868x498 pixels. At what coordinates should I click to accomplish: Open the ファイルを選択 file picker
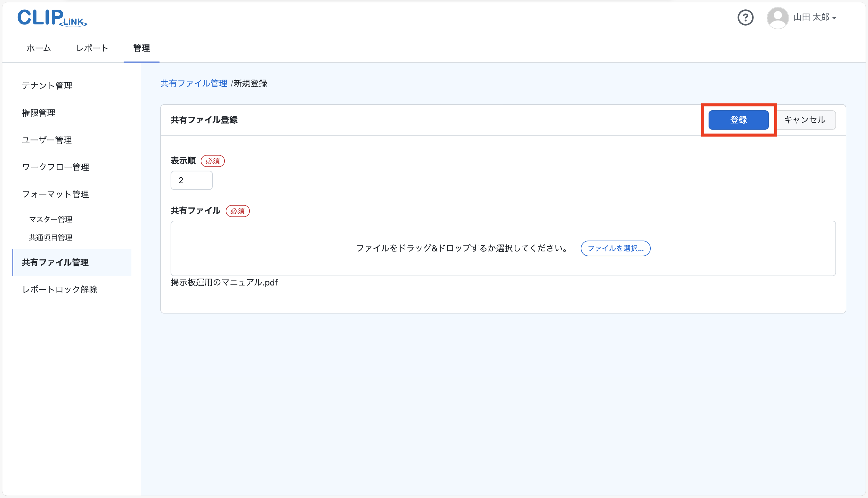pos(615,249)
